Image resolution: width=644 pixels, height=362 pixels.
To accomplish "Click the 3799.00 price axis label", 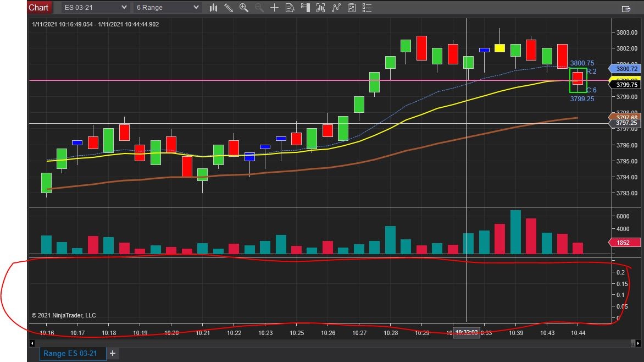I will click(627, 97).
